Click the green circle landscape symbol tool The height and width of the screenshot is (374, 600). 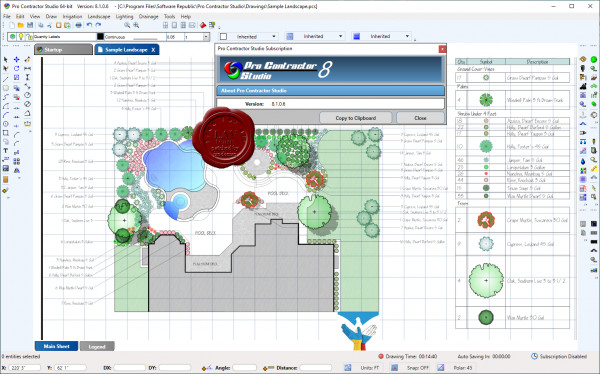tap(593, 59)
